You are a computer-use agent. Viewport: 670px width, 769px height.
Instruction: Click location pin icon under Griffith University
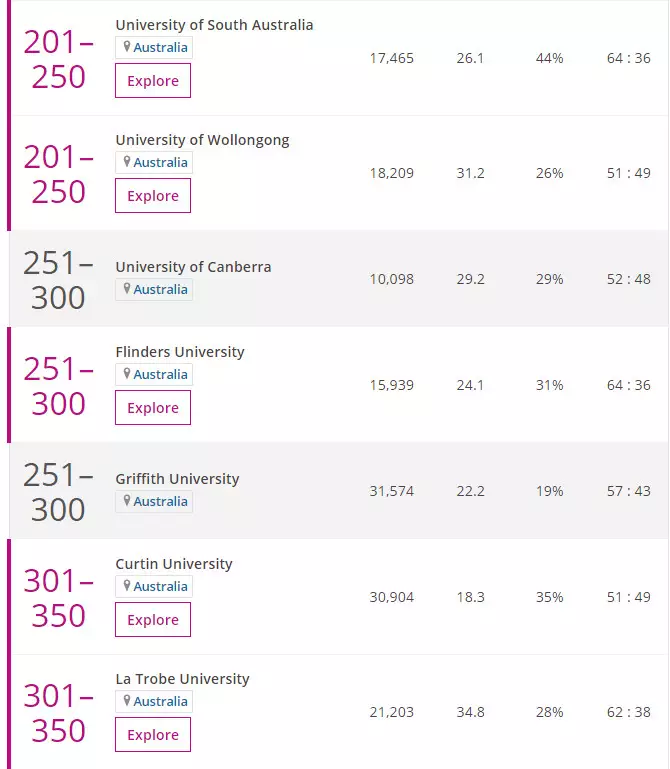(127, 501)
